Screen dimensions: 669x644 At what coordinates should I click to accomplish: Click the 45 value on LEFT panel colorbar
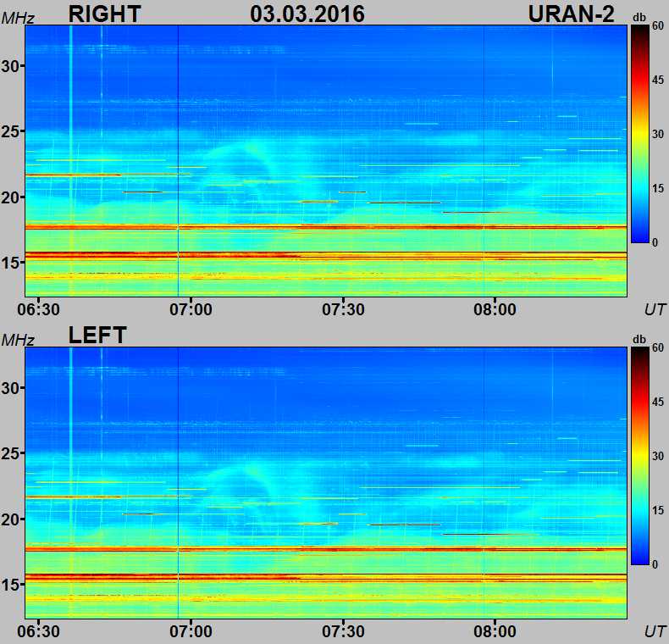point(658,402)
